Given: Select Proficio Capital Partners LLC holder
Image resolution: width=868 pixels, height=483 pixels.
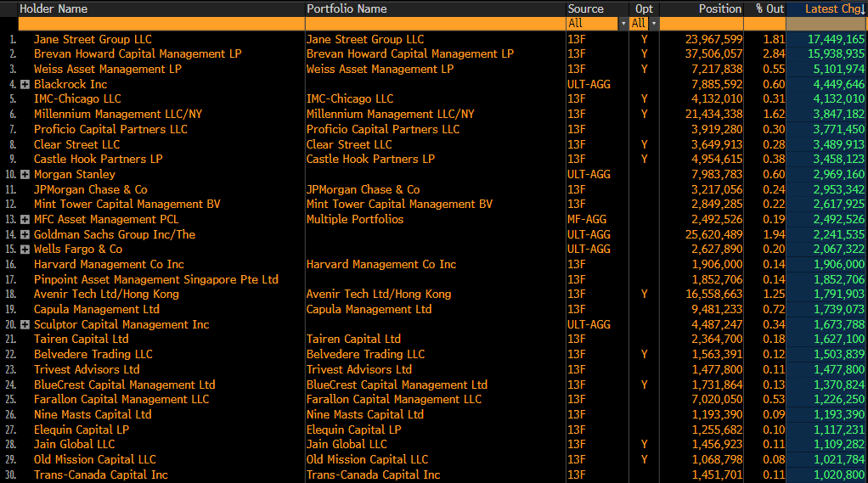Looking at the screenshot, I should 110,130.
